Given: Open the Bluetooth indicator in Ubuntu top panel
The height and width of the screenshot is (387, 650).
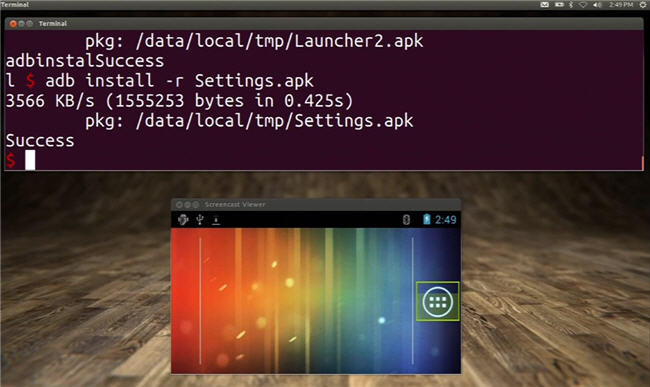Looking at the screenshot, I should [x=571, y=5].
